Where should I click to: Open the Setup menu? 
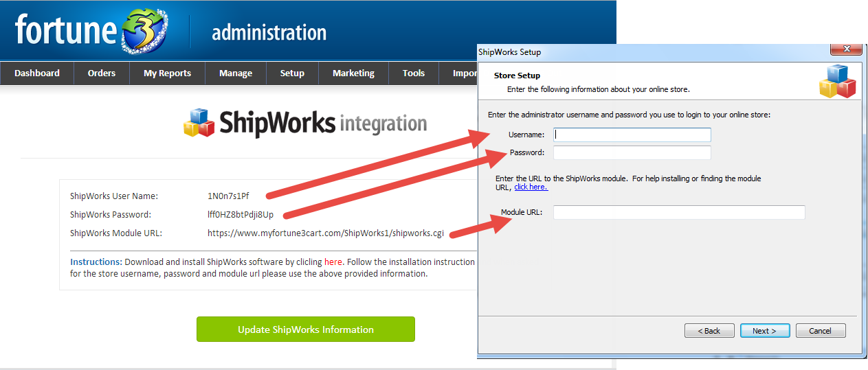[x=292, y=73]
